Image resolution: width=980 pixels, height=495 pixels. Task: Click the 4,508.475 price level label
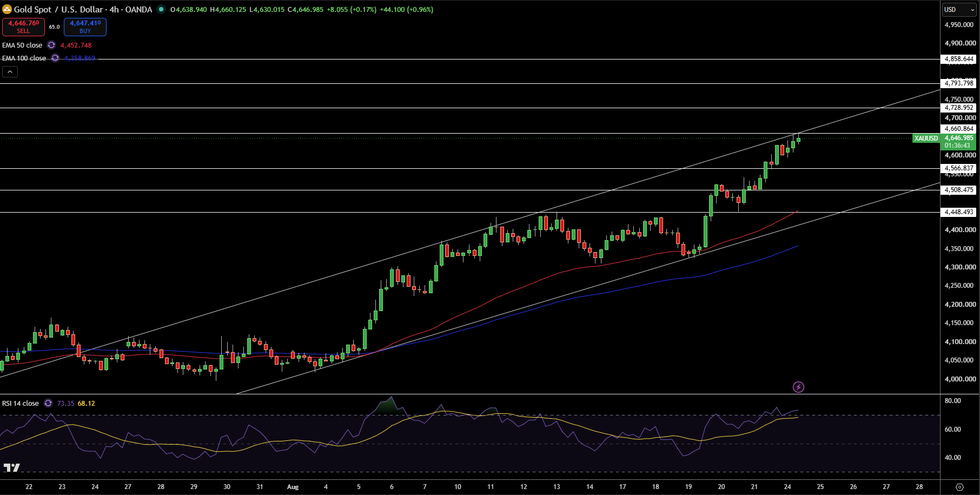[x=958, y=190]
